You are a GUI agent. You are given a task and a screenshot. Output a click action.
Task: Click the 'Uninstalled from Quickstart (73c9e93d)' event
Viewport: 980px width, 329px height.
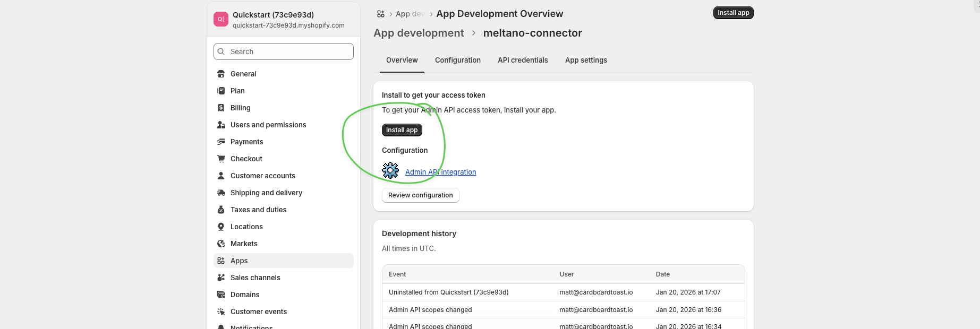[449, 292]
